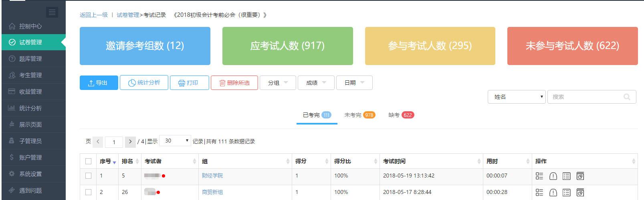The width and height of the screenshot is (644, 200).
Task: Click the 试卷管理 breadcrumb link
Action: (x=128, y=15)
